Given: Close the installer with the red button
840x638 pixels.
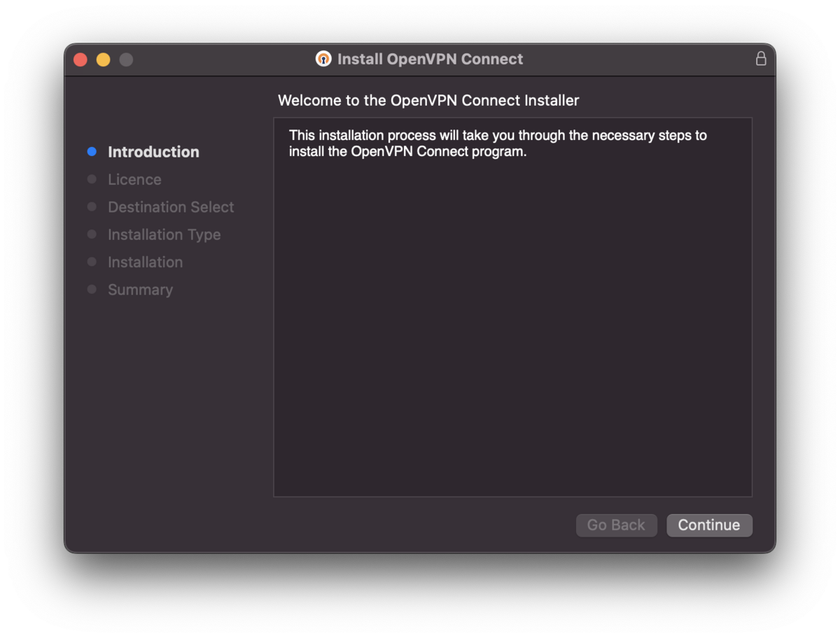Looking at the screenshot, I should pos(80,59).
